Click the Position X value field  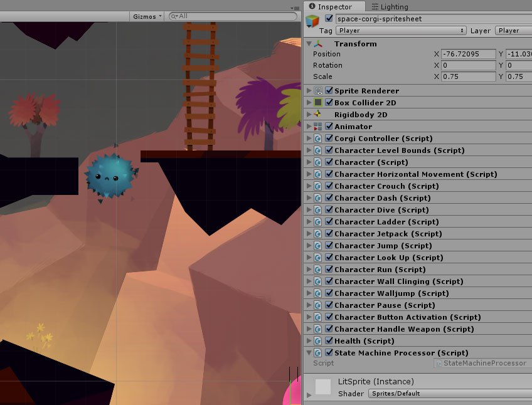pos(468,55)
